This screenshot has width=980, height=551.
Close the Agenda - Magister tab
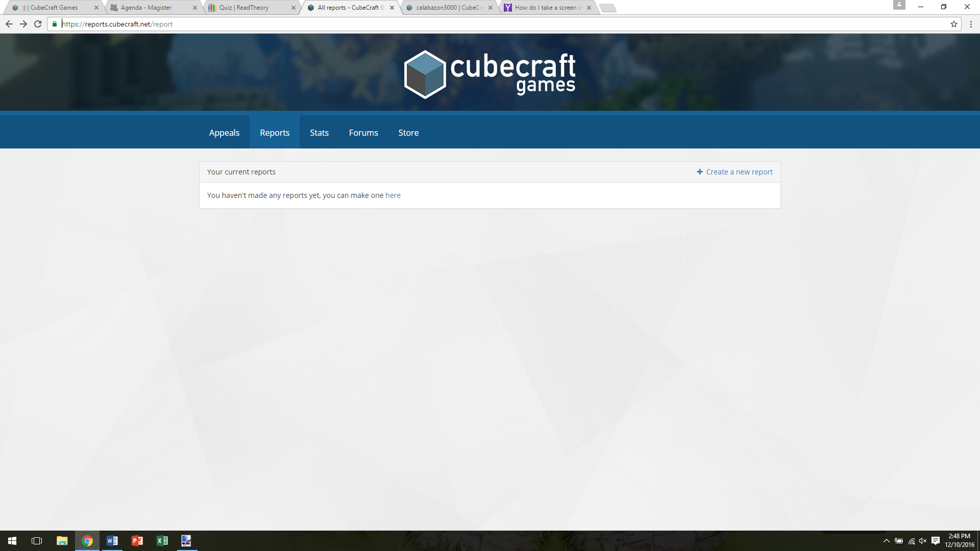[x=195, y=8]
